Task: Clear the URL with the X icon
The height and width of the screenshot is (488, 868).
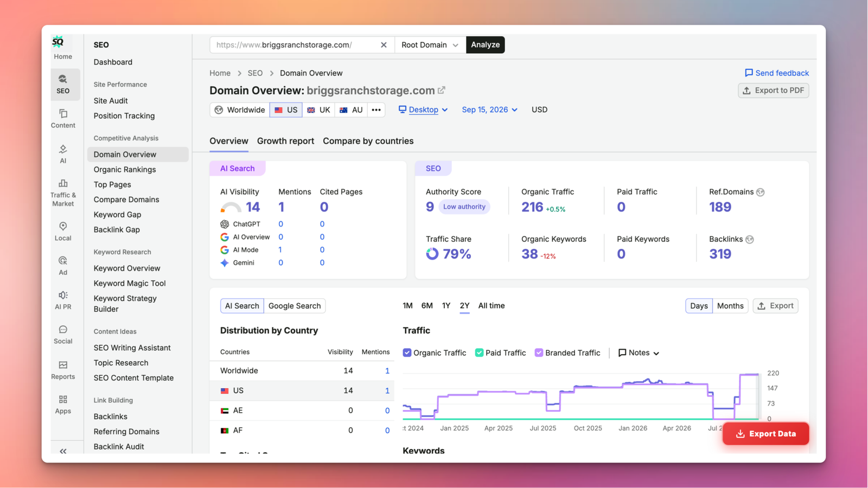Action: pyautogui.click(x=384, y=45)
